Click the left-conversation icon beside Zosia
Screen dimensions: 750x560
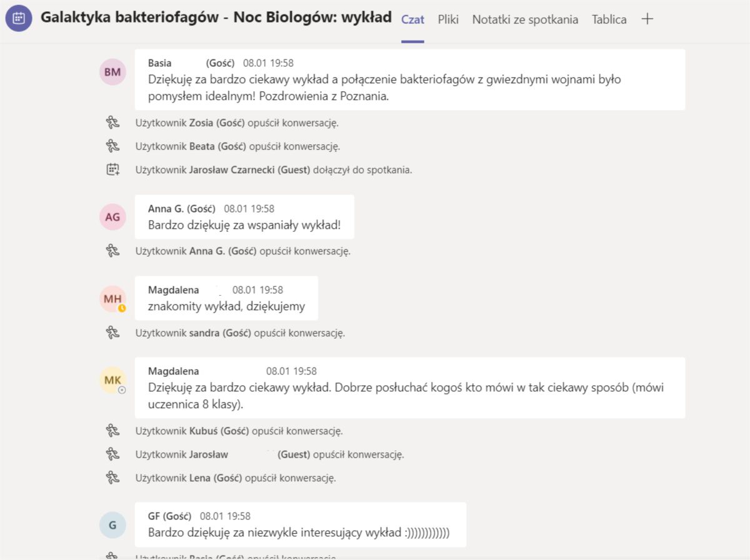click(x=112, y=123)
